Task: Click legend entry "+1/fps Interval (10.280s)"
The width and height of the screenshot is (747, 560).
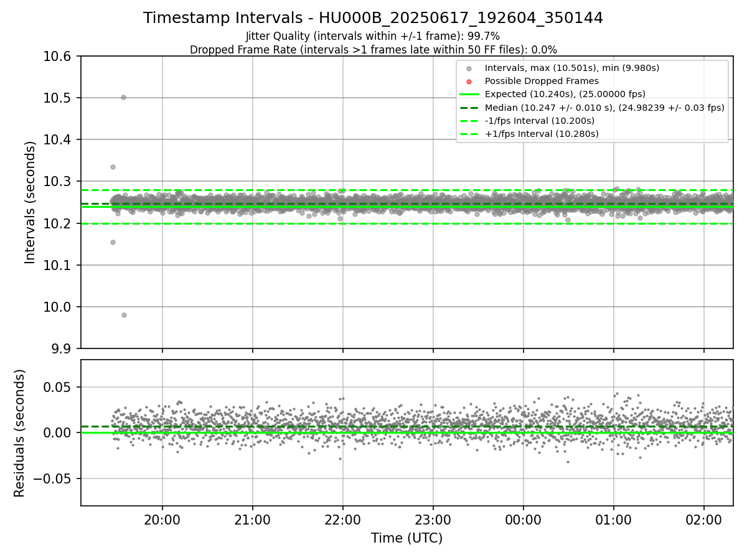Action: coord(542,134)
